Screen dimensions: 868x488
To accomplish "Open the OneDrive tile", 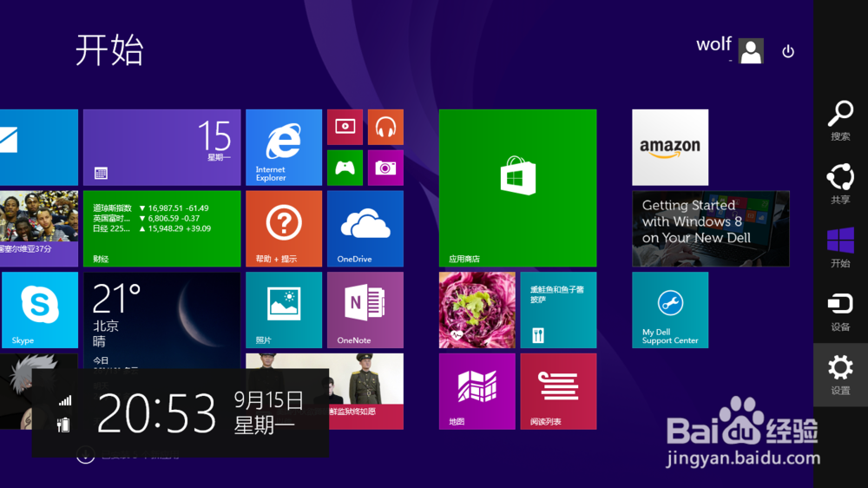I will pyautogui.click(x=365, y=228).
